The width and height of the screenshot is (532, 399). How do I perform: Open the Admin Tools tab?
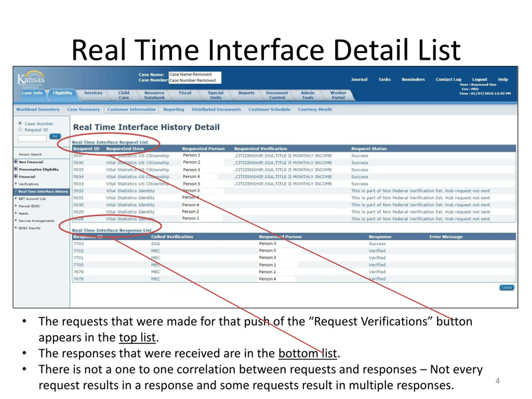tap(308, 95)
